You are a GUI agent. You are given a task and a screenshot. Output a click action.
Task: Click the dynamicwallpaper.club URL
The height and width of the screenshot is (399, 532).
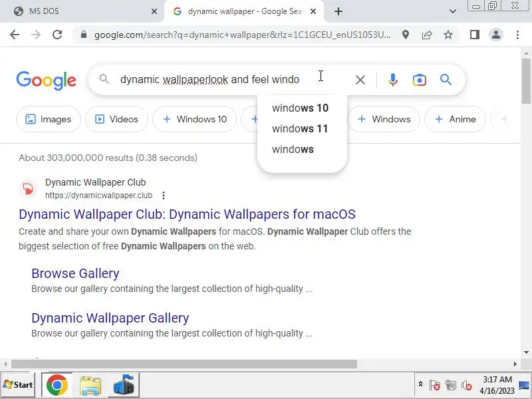click(x=98, y=196)
